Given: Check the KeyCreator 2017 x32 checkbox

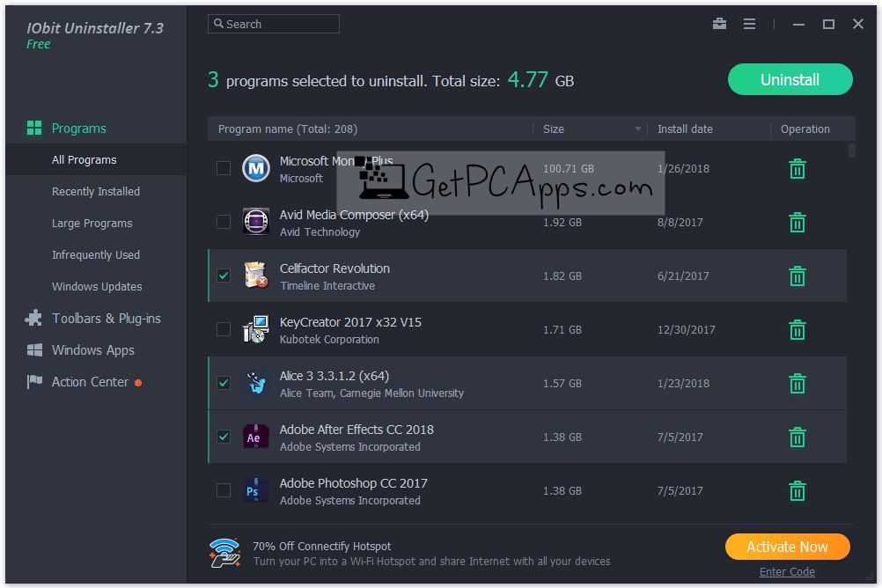Looking at the screenshot, I should (x=224, y=329).
